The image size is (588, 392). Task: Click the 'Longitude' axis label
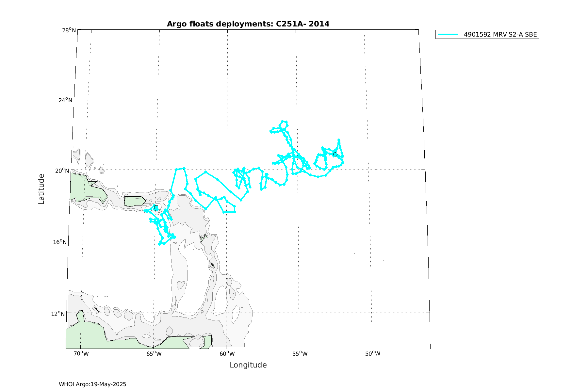point(248,365)
